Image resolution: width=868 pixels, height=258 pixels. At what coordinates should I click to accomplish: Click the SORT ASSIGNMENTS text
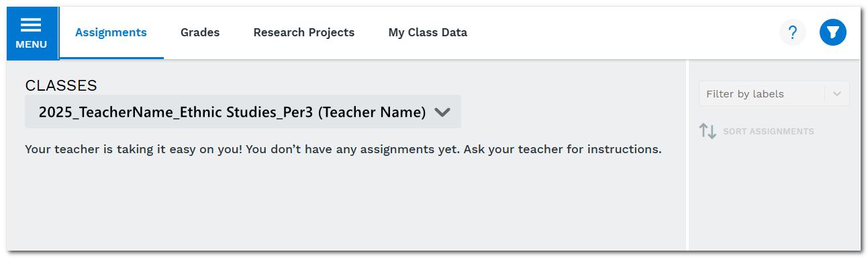pos(769,132)
